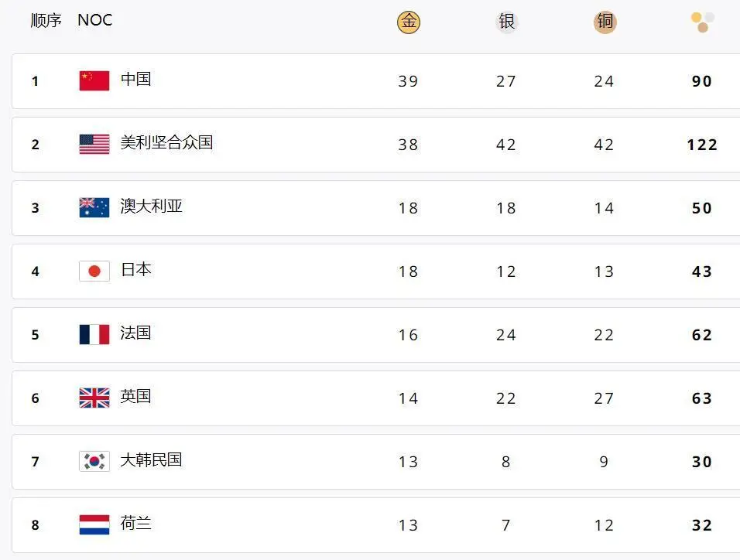Click the silver medal column icon
Viewport: 740px width, 560px height.
pos(506,22)
